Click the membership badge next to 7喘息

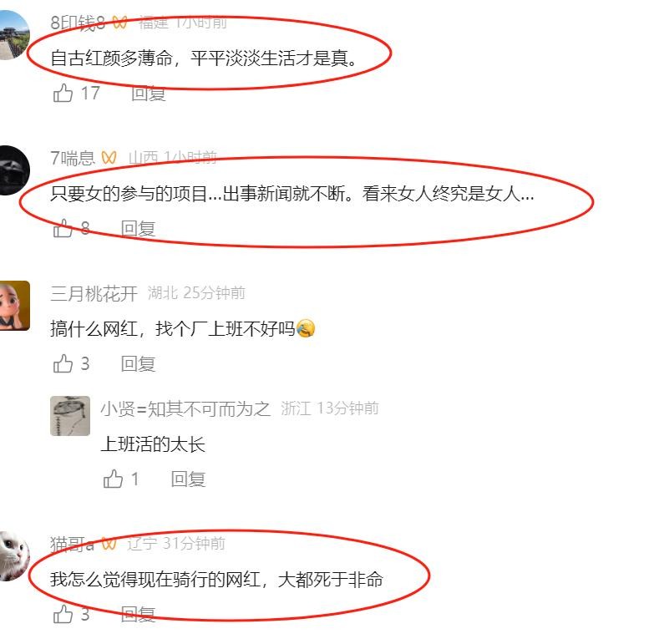(x=109, y=158)
